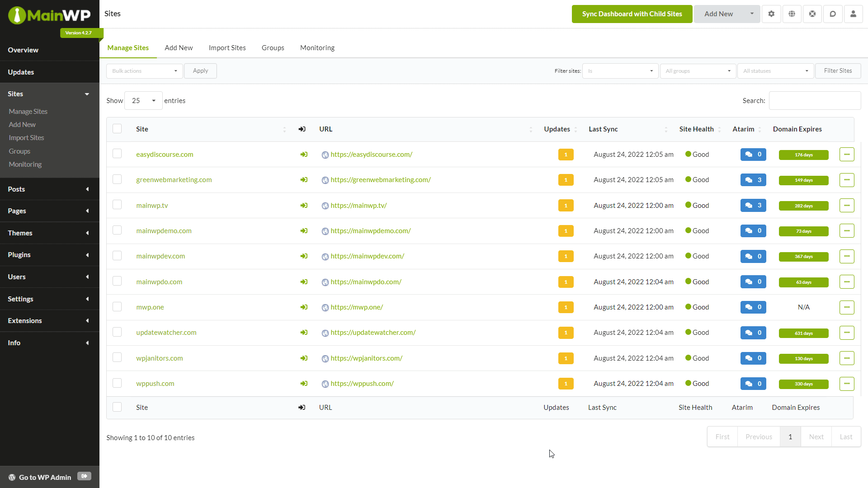Open the chat bubble icon in the top bar
The width and height of the screenshot is (868, 488).
coord(833,14)
